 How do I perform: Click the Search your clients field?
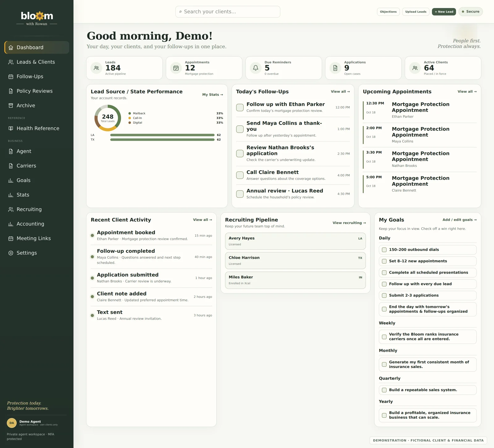(x=228, y=12)
